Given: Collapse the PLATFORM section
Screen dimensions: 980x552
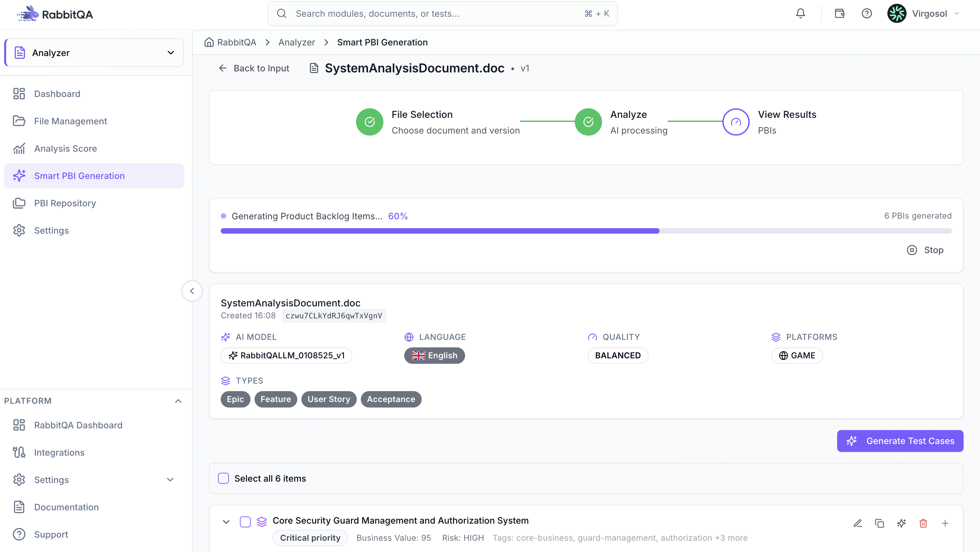Looking at the screenshot, I should point(178,401).
